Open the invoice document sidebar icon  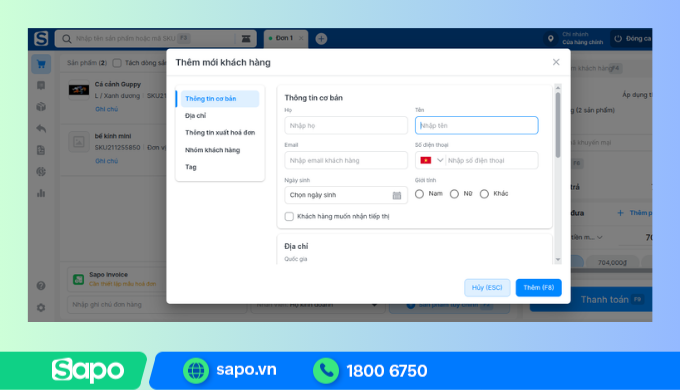coord(41,150)
